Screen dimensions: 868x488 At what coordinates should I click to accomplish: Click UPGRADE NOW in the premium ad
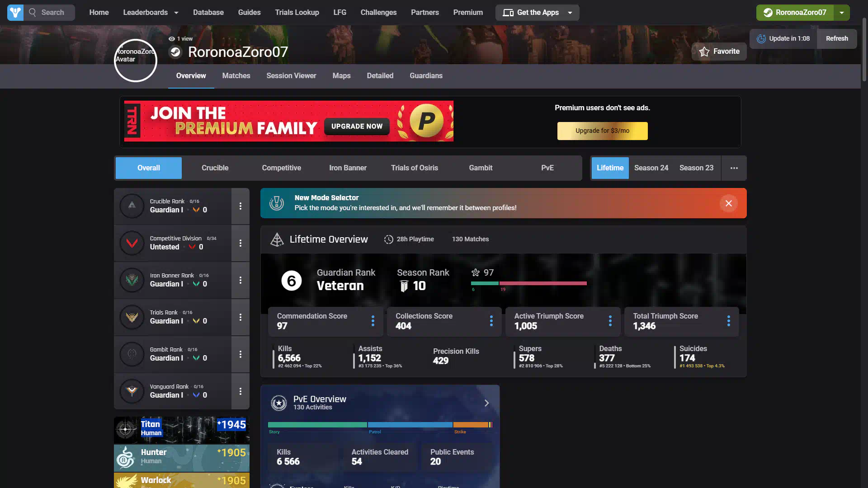coord(357,127)
